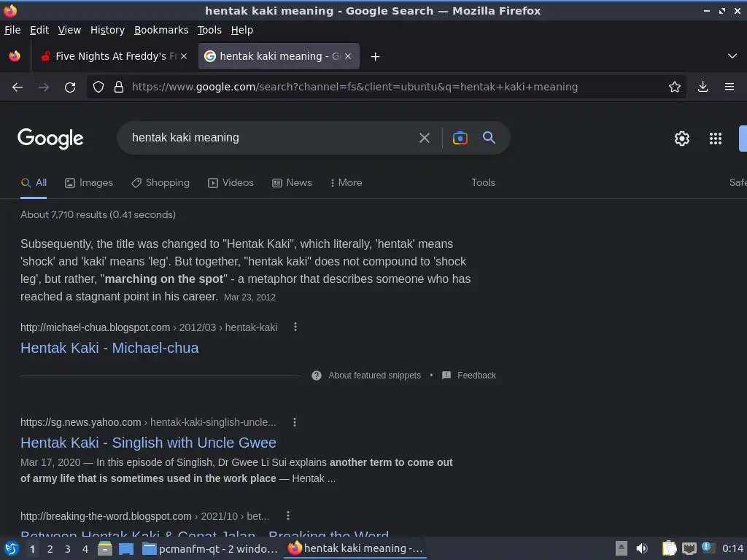Screen dimensions: 747x560
Task: Click the taskbar clock showing 0:14
Action: tap(732, 548)
